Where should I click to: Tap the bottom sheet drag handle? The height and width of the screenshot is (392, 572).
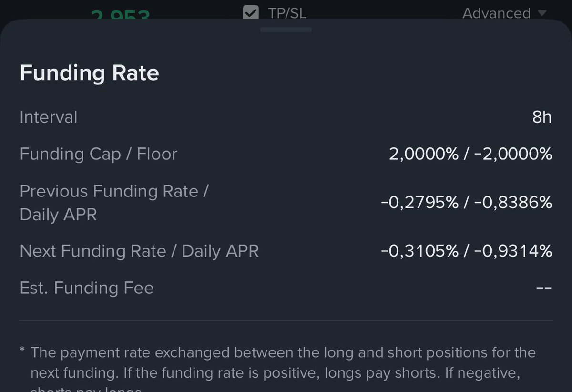[286, 30]
